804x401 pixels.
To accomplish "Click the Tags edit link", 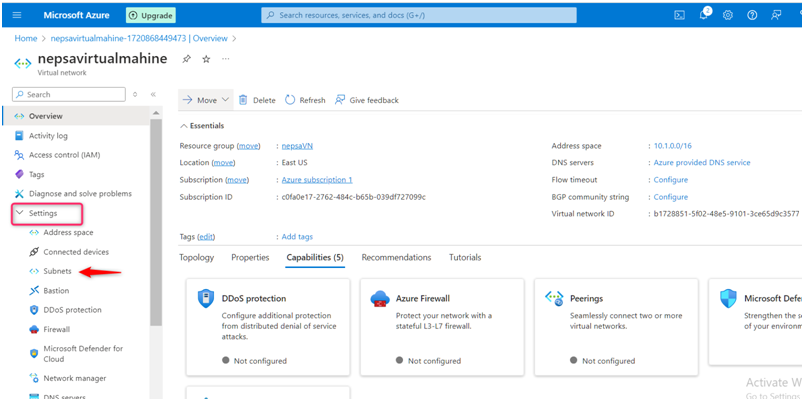I will tap(206, 237).
